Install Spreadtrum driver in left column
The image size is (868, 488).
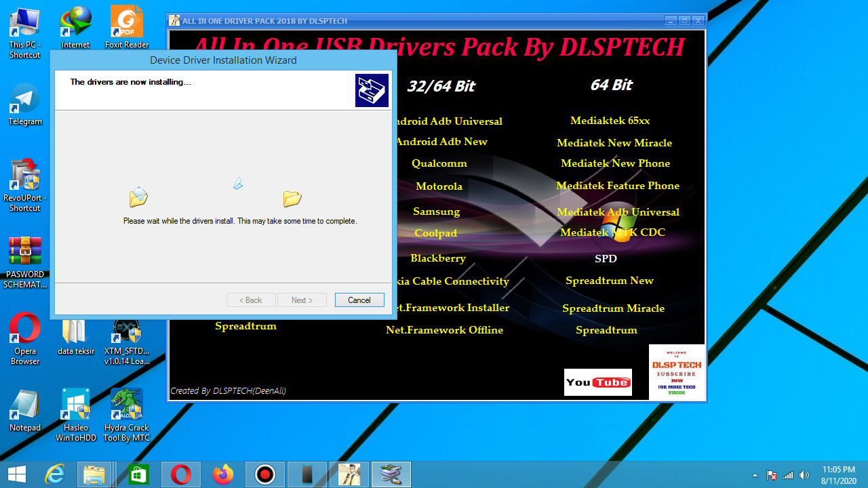coord(246,326)
